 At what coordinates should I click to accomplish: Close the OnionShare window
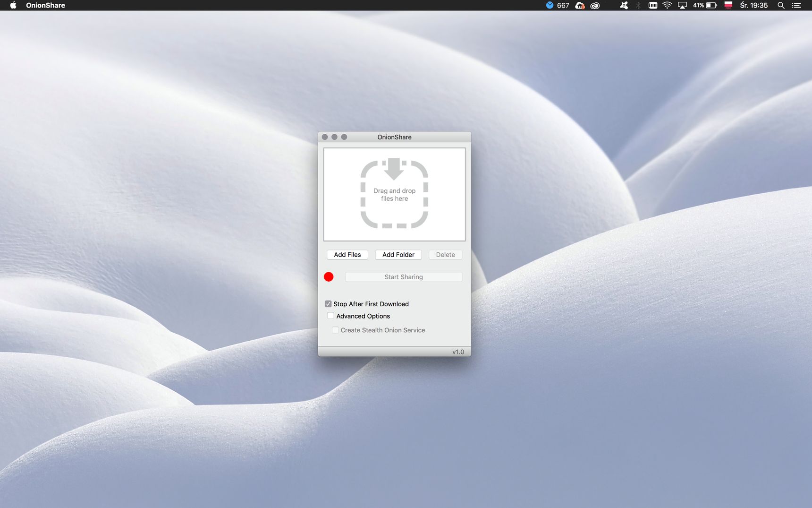[x=325, y=137]
